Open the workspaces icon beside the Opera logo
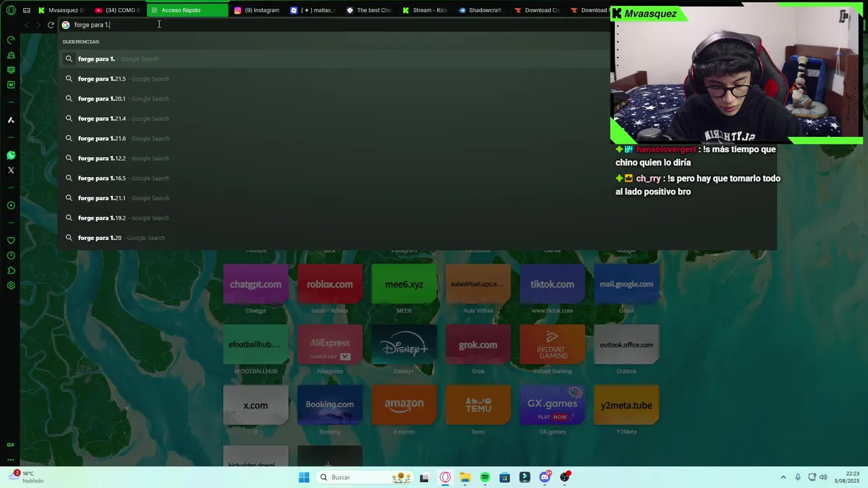The height and width of the screenshot is (488, 868). (x=26, y=10)
